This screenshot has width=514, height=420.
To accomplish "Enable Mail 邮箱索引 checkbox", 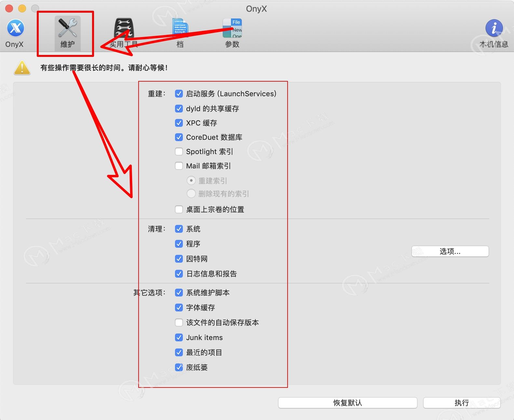I will tap(179, 166).
